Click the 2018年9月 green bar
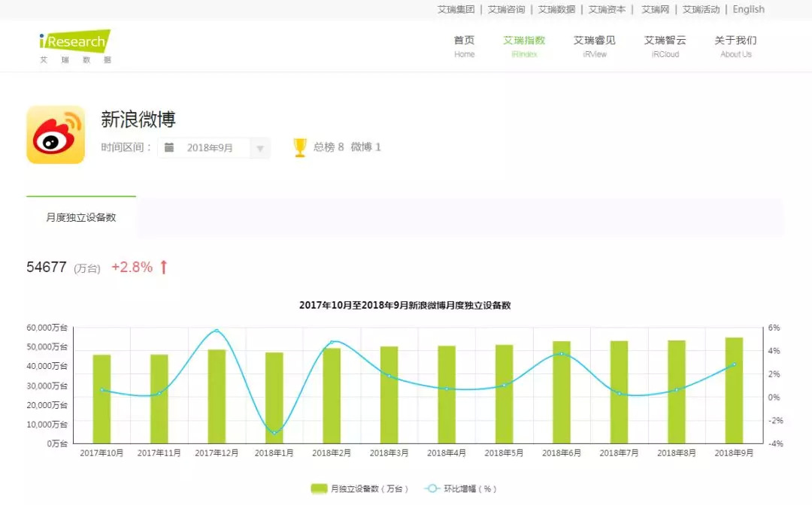812x505 pixels. pyautogui.click(x=734, y=391)
